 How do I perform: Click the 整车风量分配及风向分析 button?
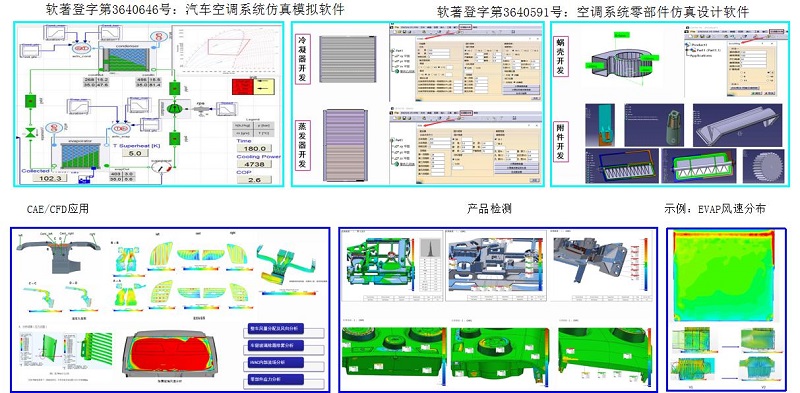(x=275, y=328)
